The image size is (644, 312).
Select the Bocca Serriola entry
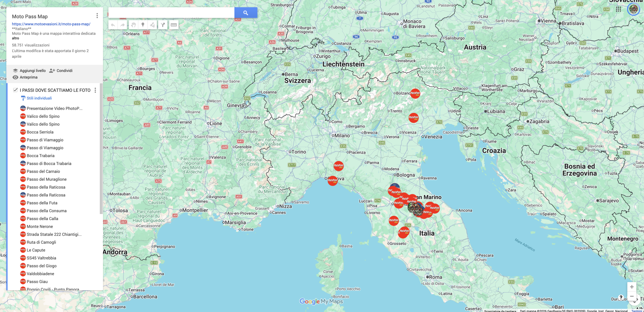tap(40, 132)
